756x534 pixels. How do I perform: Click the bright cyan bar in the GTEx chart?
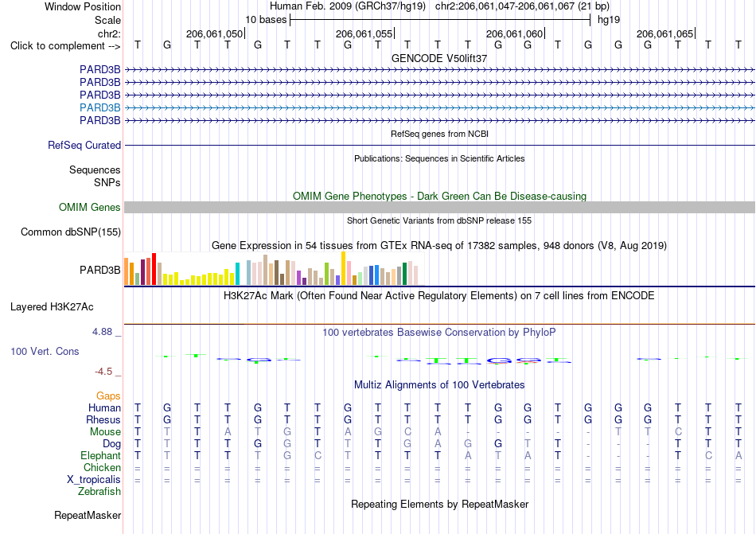pyautogui.click(x=237, y=274)
